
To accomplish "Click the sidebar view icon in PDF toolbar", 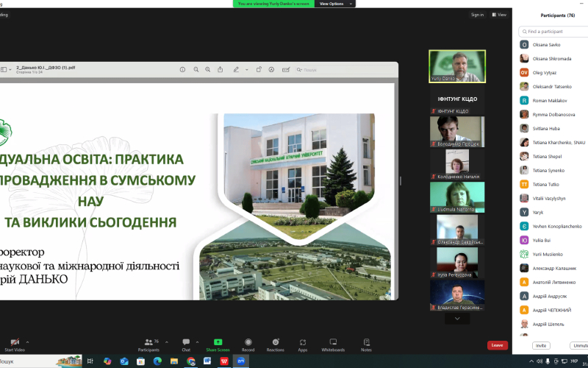I will pyautogui.click(x=4, y=69).
